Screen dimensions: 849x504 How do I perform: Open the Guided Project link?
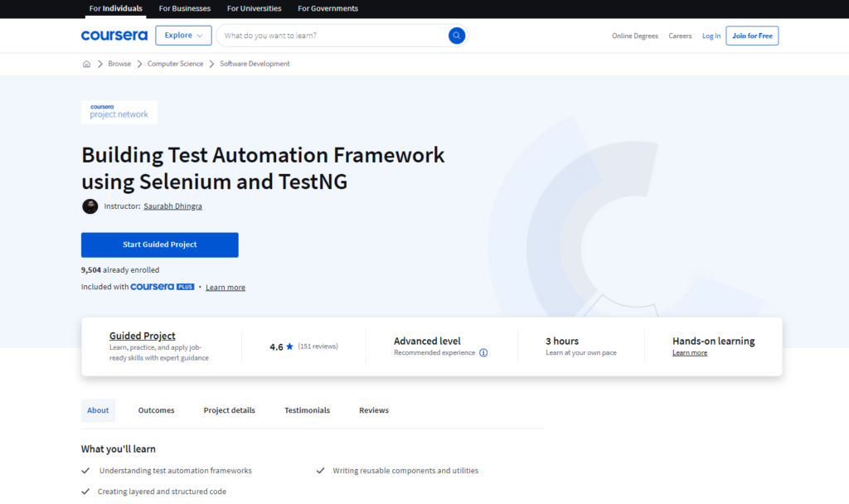click(143, 336)
